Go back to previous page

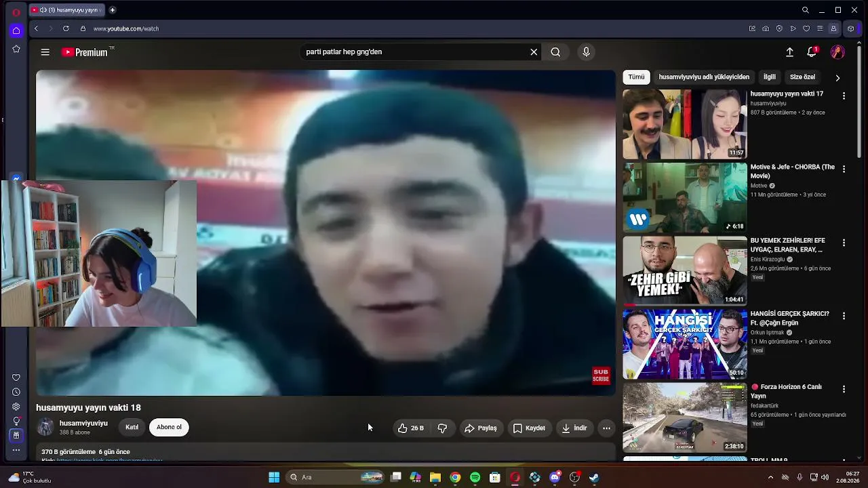pos(36,28)
